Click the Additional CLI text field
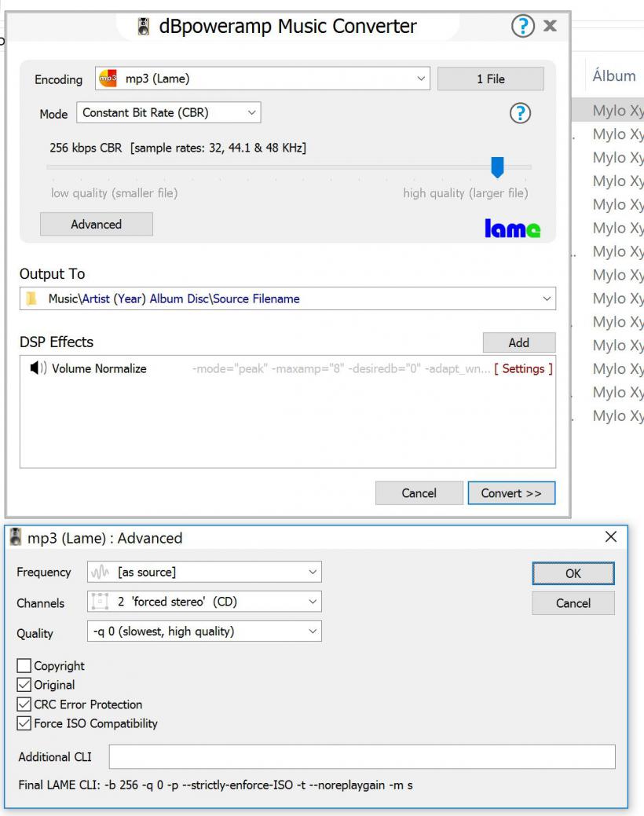The width and height of the screenshot is (644, 816). coord(361,757)
